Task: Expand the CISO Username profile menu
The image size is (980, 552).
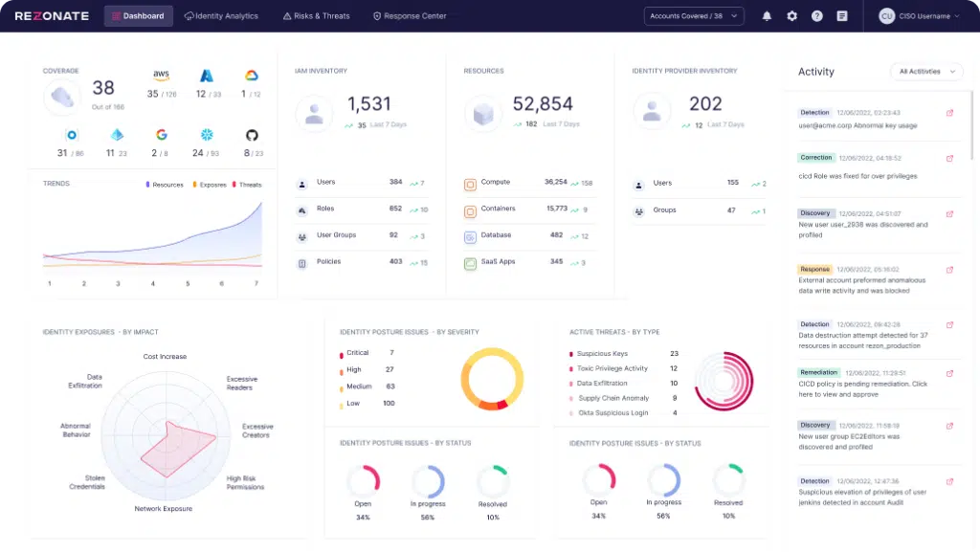Action: tap(920, 16)
